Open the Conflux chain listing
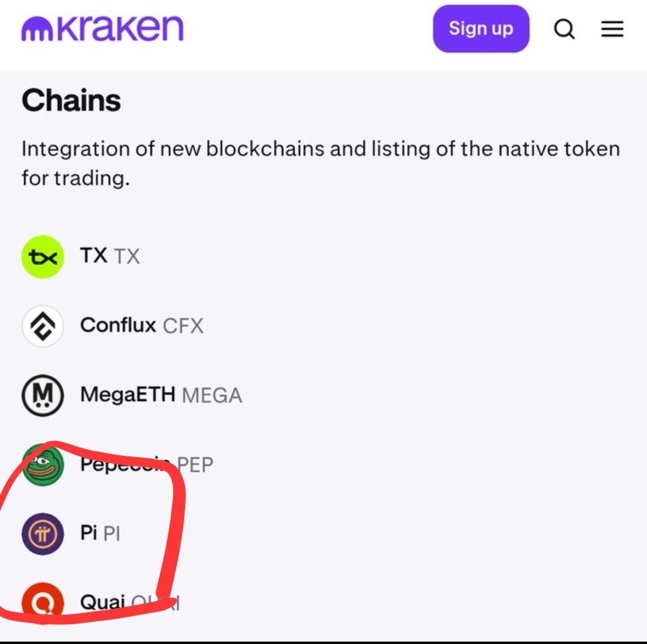Image resolution: width=647 pixels, height=644 pixels. point(118,325)
